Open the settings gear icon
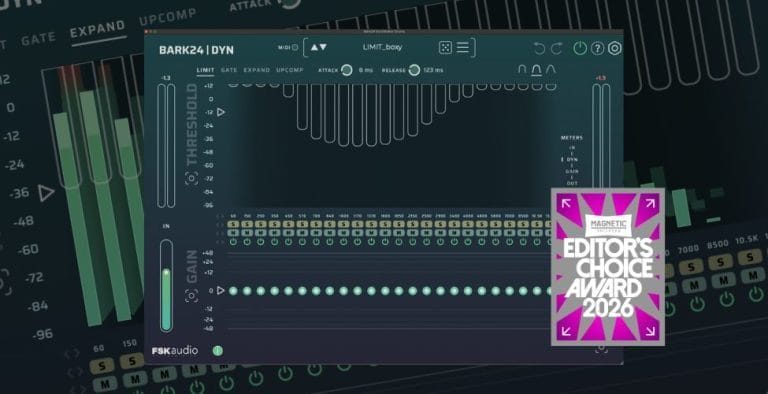The width and height of the screenshot is (768, 394). coord(615,48)
